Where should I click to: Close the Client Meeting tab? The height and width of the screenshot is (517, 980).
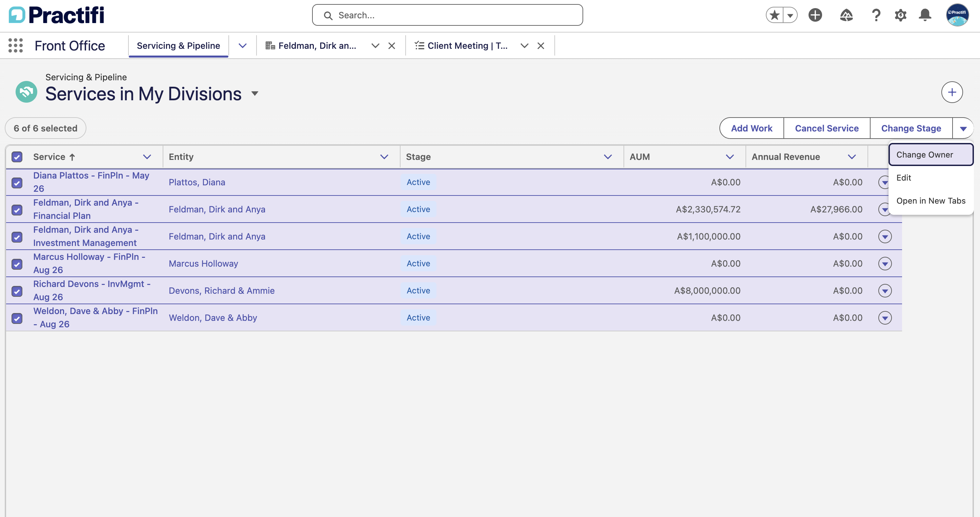(540, 46)
